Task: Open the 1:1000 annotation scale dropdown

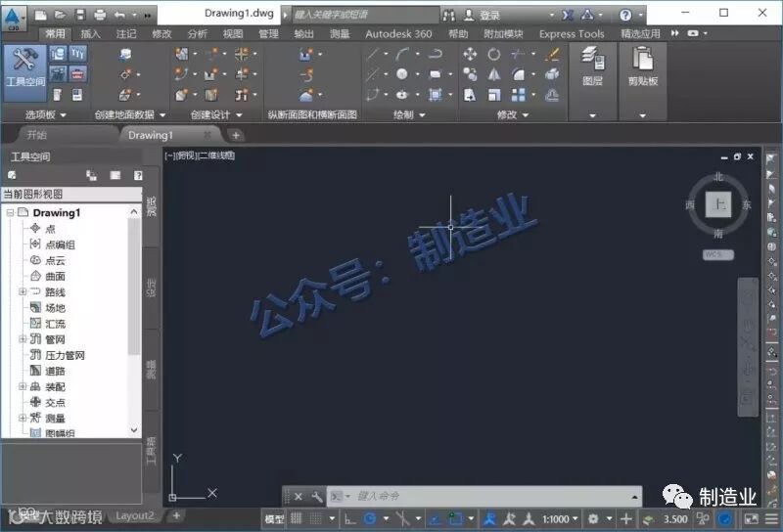Action: pyautogui.click(x=560, y=519)
